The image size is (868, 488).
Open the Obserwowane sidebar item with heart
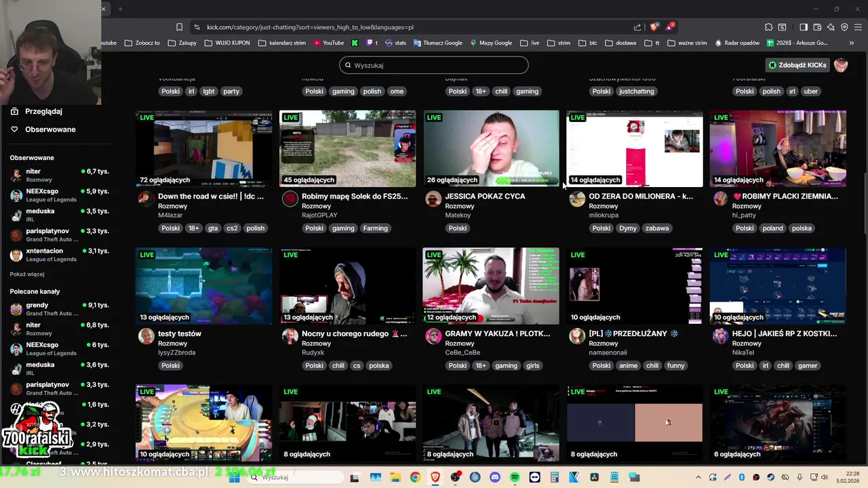point(43,129)
